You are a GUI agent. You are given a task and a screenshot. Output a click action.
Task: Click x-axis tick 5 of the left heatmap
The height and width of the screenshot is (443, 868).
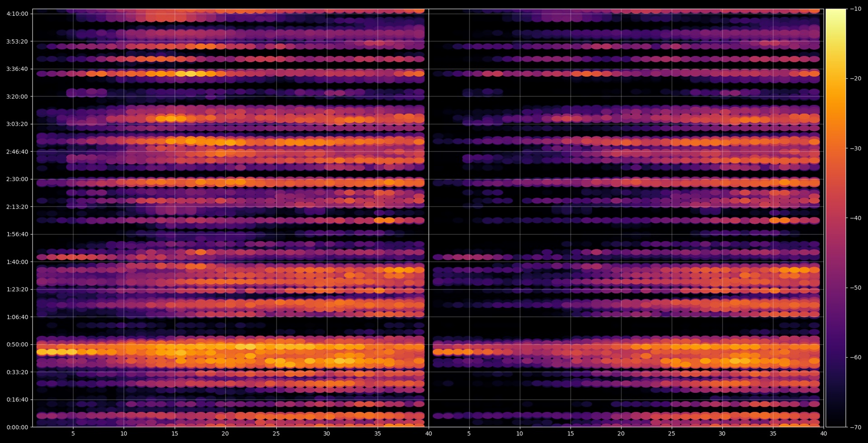pyautogui.click(x=73, y=434)
